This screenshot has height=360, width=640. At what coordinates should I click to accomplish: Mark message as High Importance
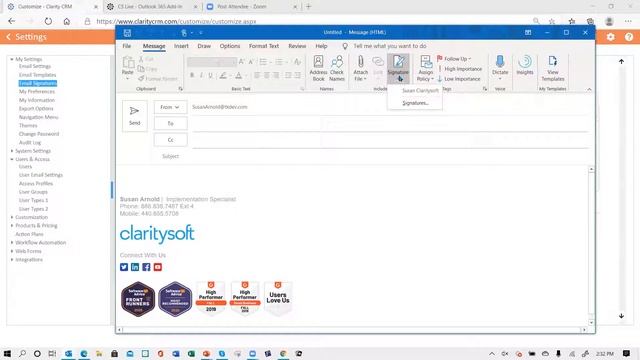point(460,69)
